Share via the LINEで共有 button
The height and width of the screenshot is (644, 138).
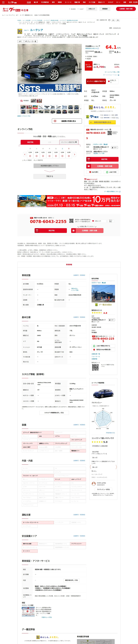(111, 172)
